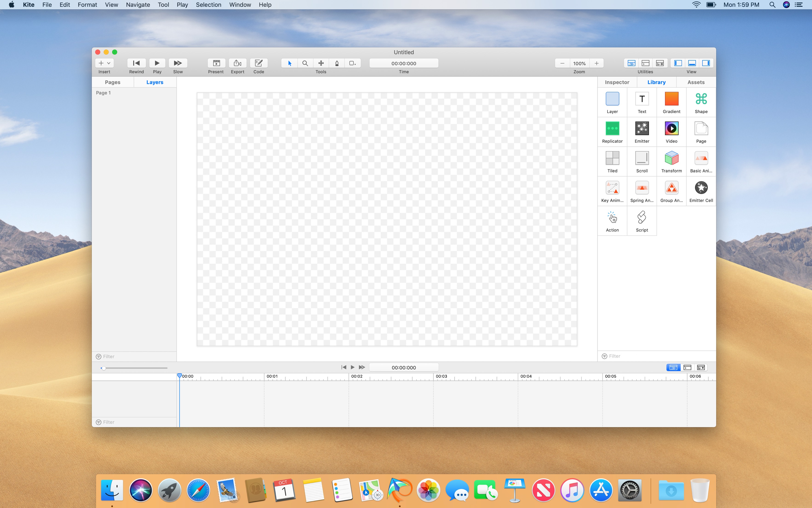Switch to the Assets tab
The width and height of the screenshot is (812, 508).
[696, 82]
